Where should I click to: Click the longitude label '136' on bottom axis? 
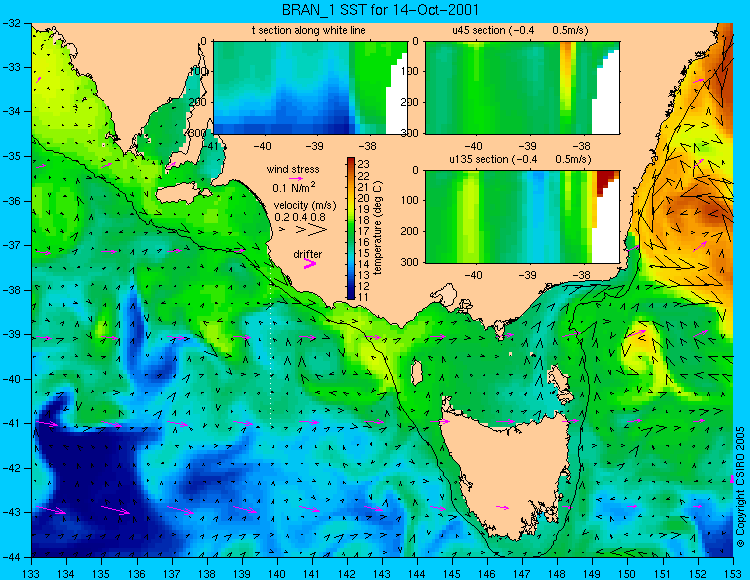[137, 573]
